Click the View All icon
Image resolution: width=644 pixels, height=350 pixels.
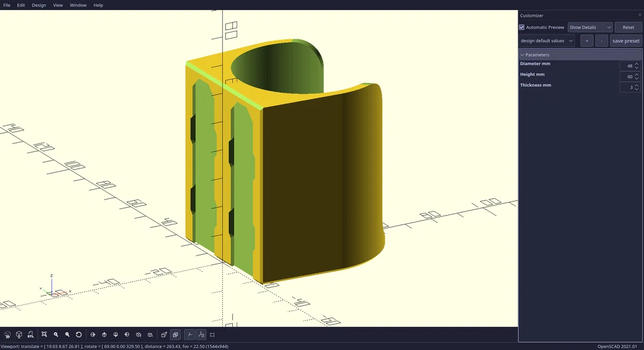44,335
